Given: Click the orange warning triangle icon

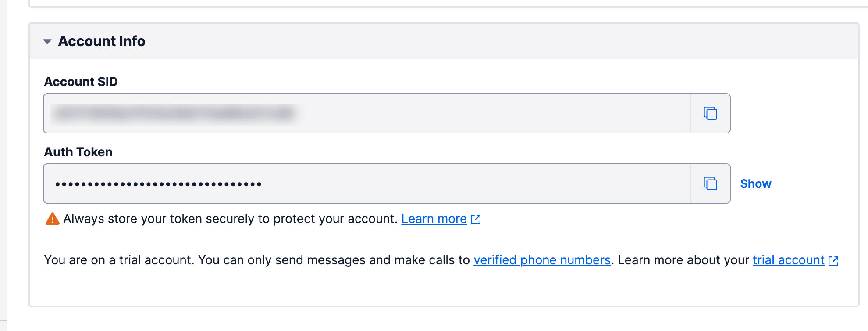Looking at the screenshot, I should [x=52, y=219].
